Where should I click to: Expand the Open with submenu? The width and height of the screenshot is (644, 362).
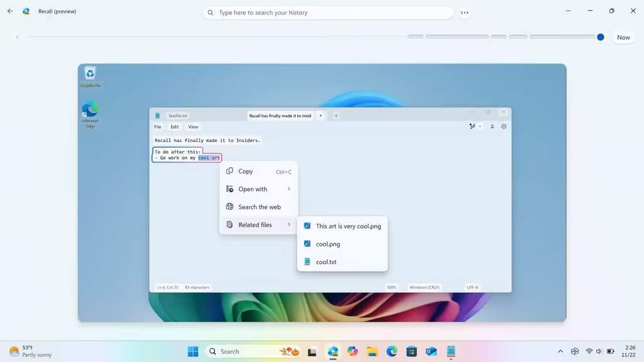pos(258,189)
